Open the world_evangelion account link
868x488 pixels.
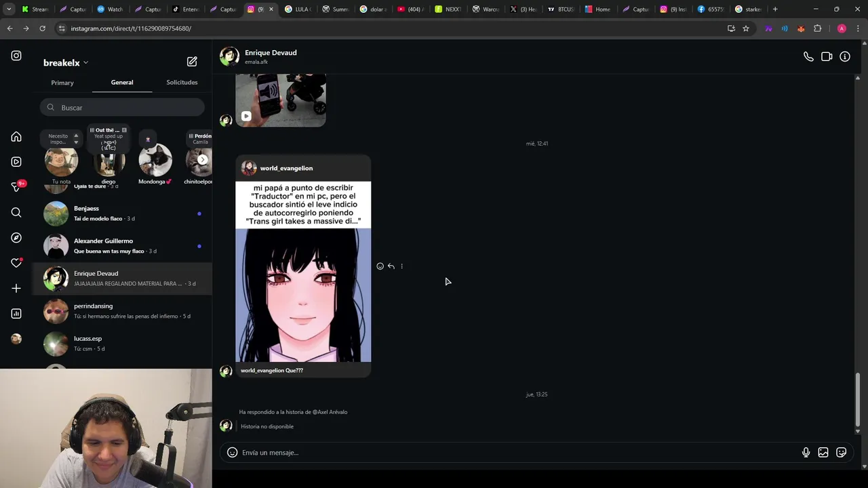(286, 168)
